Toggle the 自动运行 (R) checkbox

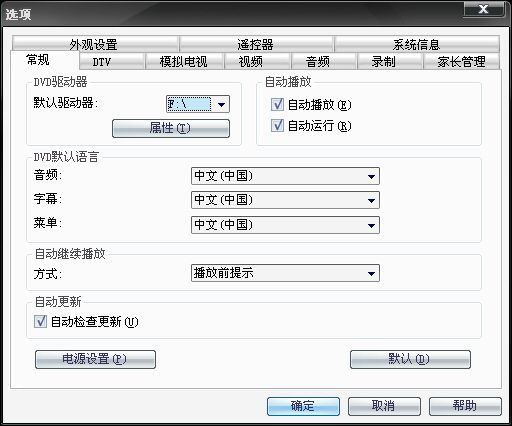[x=277, y=126]
